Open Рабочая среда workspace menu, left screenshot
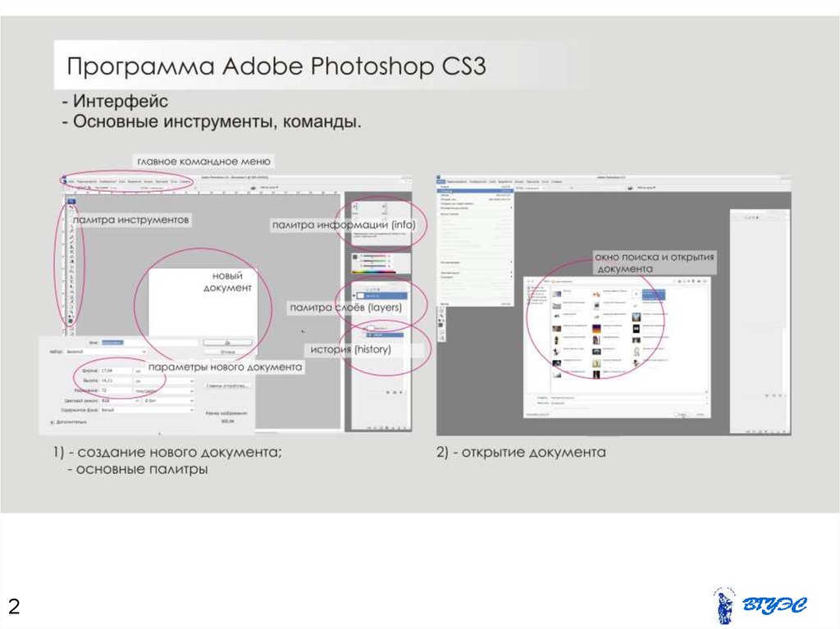 click(x=269, y=188)
